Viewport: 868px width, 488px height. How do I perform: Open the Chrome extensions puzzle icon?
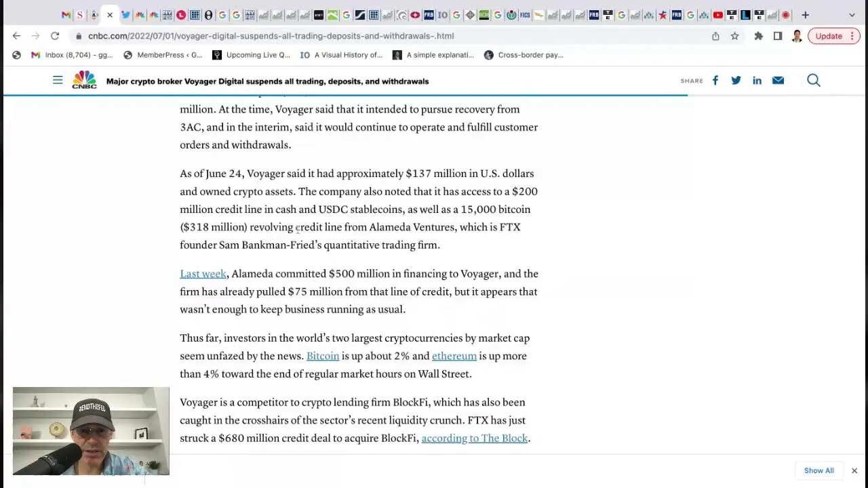(x=759, y=36)
